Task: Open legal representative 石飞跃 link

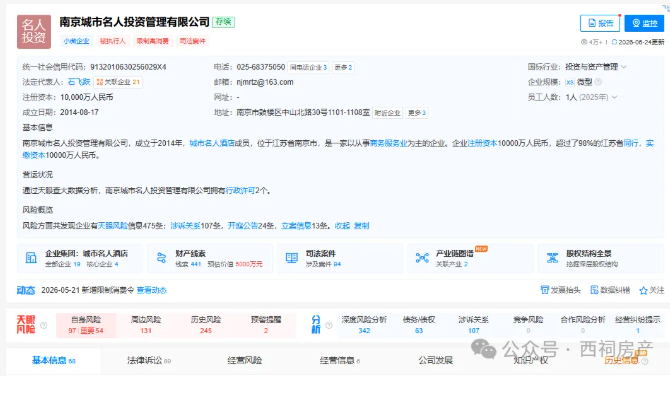Action: click(x=79, y=82)
